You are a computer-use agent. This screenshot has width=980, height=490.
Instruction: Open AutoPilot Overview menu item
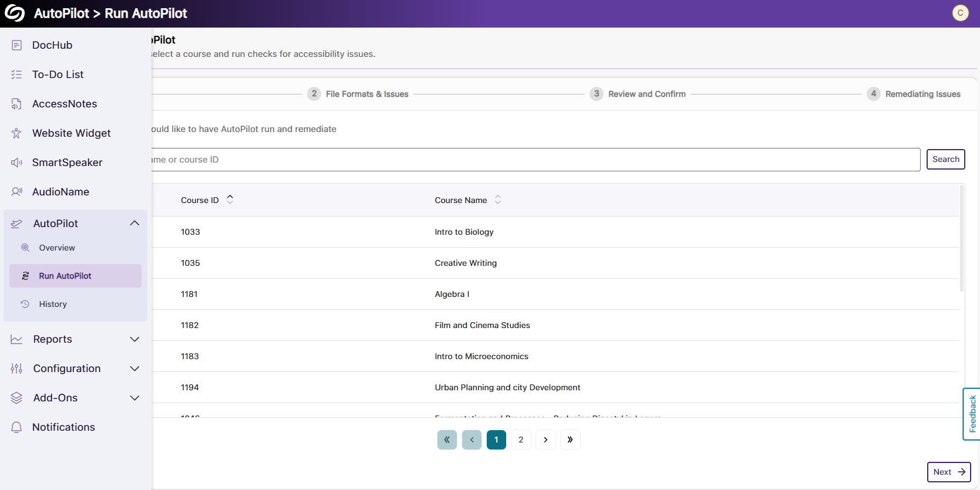57,248
